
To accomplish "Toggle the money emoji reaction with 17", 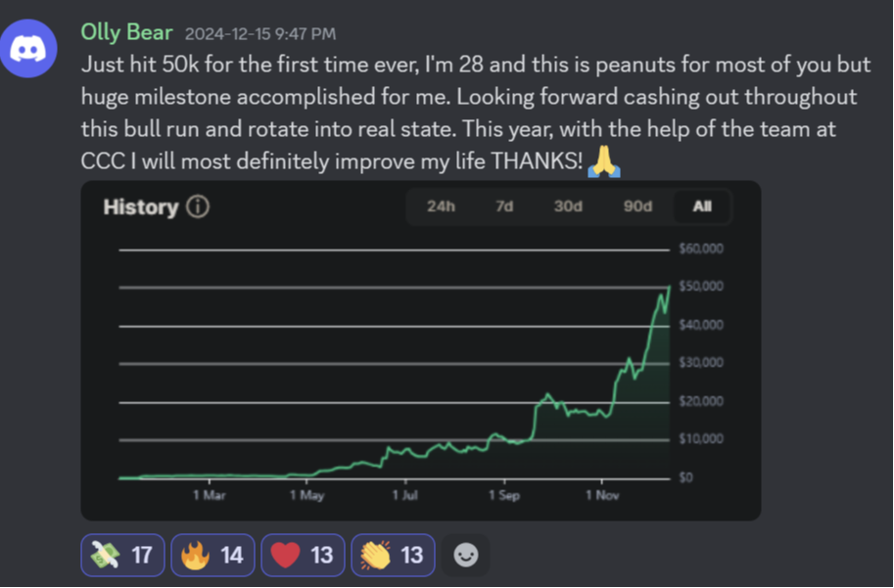I will click(x=122, y=555).
